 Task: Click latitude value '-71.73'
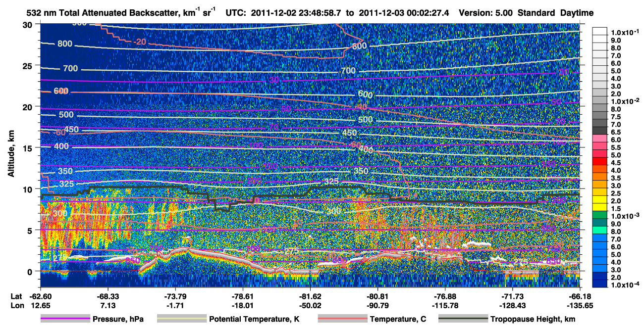pyautogui.click(x=512, y=296)
